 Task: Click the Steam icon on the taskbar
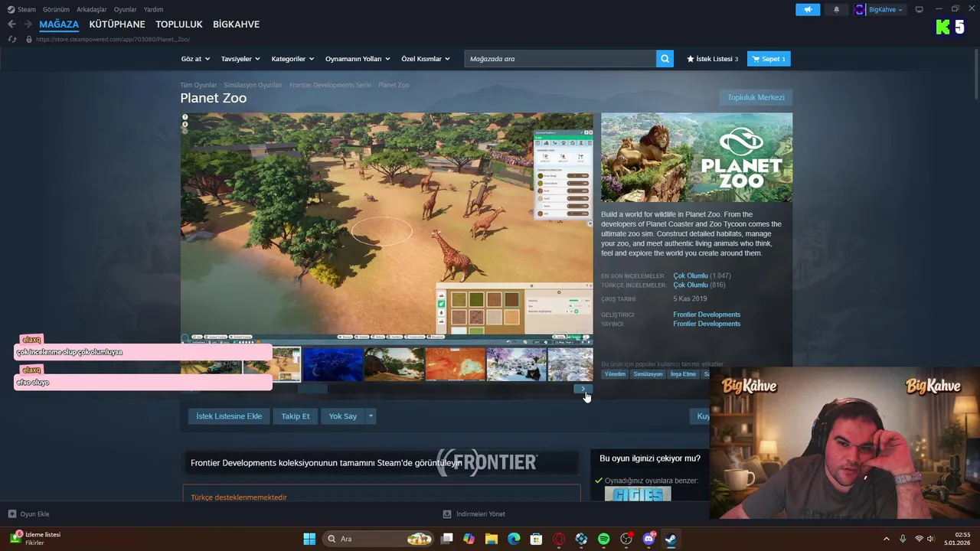click(671, 539)
